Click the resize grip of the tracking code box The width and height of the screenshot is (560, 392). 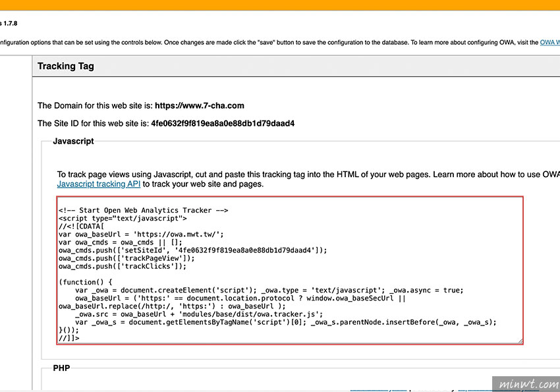(x=520, y=341)
